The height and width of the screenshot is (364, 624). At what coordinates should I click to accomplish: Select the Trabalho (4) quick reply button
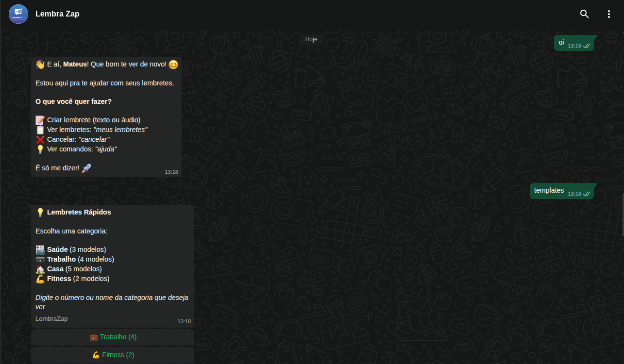click(113, 336)
